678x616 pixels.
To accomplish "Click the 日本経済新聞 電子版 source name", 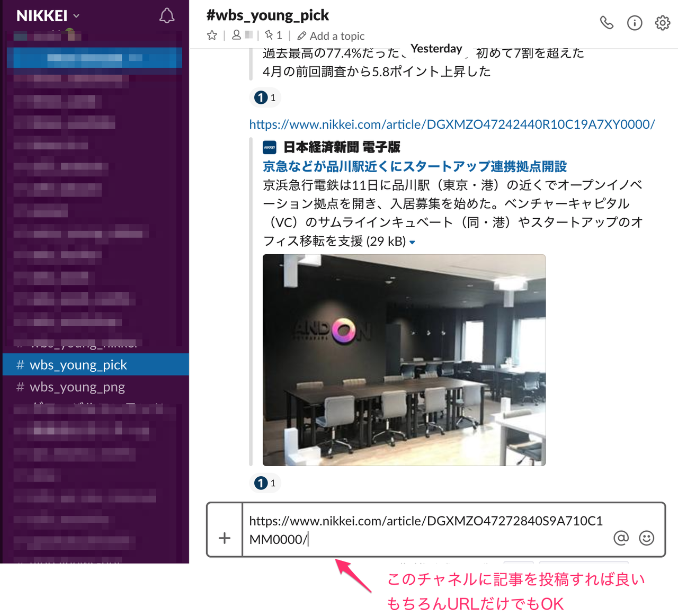I will pos(342,147).
